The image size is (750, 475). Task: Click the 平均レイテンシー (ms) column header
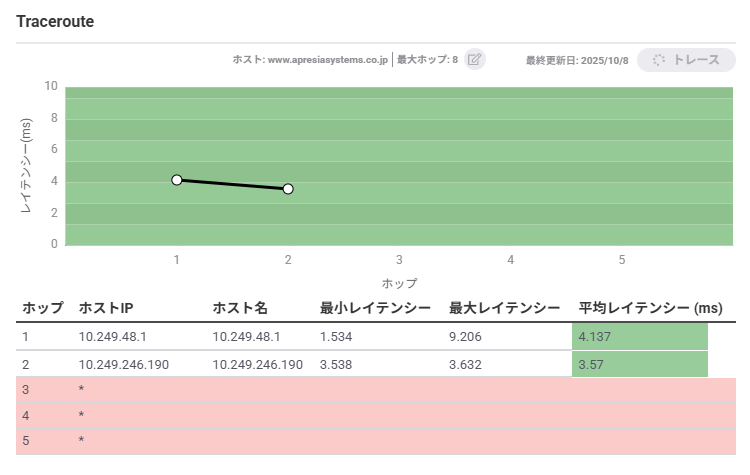[650, 308]
